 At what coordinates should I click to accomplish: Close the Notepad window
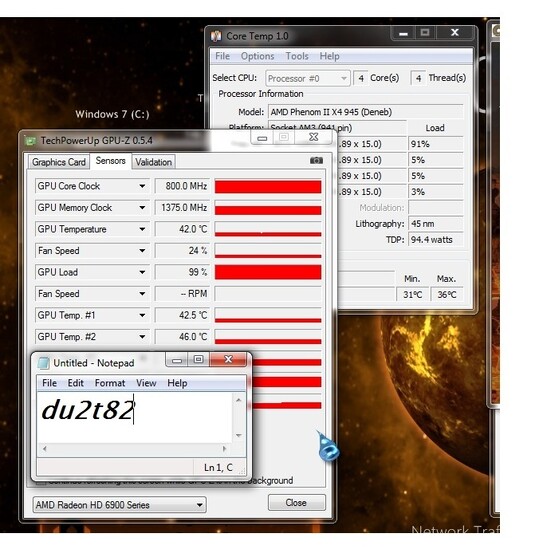click(228, 359)
